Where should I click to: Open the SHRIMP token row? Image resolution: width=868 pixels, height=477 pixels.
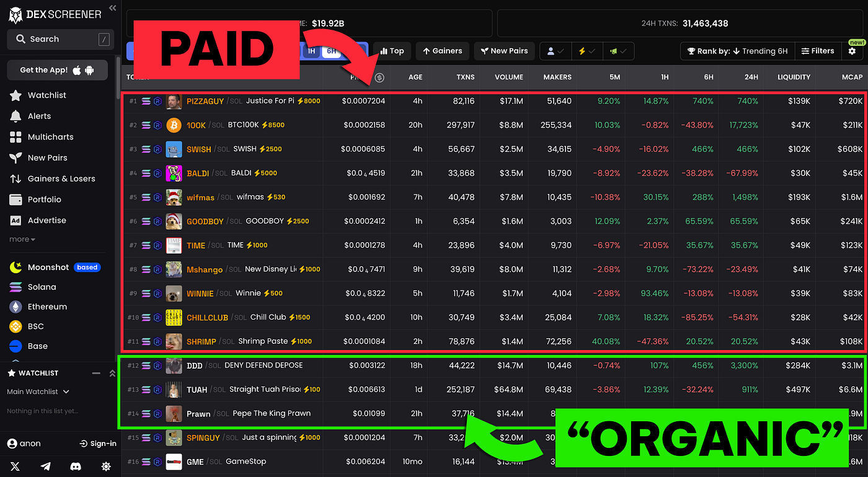click(x=494, y=341)
